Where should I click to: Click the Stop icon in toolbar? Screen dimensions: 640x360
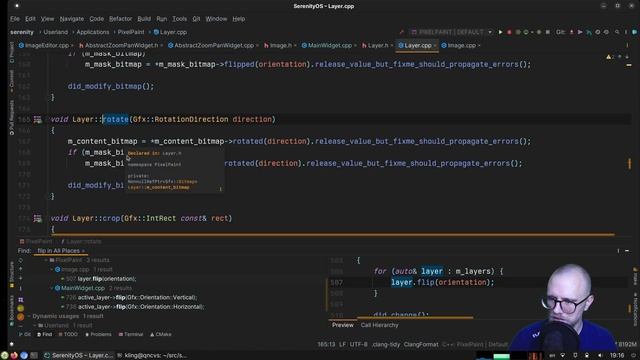point(548,32)
